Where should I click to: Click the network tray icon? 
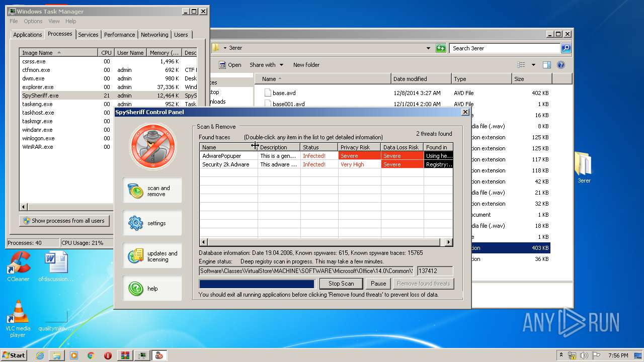click(x=572, y=355)
